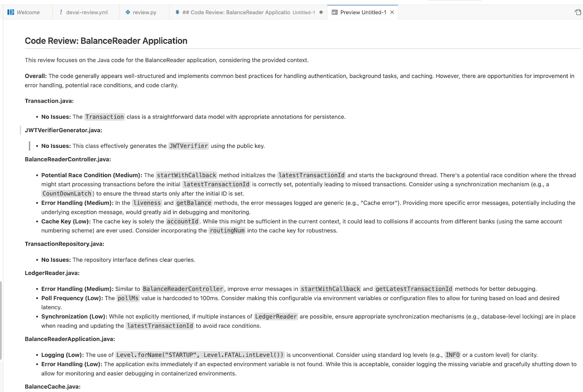Close the Preview Untitled-1 tab
The width and height of the screenshot is (583, 392).
[392, 12]
